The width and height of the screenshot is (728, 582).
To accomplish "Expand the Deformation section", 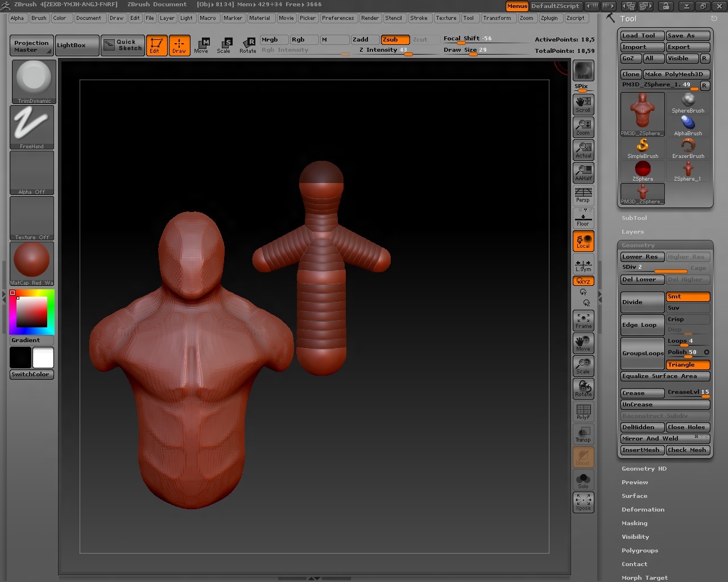I will pyautogui.click(x=643, y=510).
